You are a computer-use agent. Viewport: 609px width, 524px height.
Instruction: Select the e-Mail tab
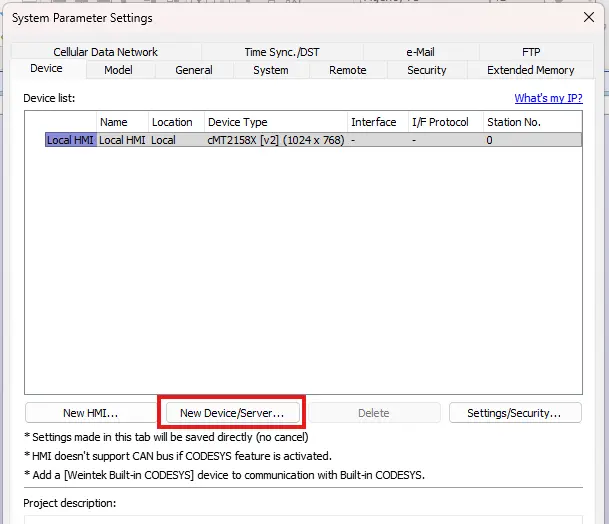pyautogui.click(x=421, y=52)
